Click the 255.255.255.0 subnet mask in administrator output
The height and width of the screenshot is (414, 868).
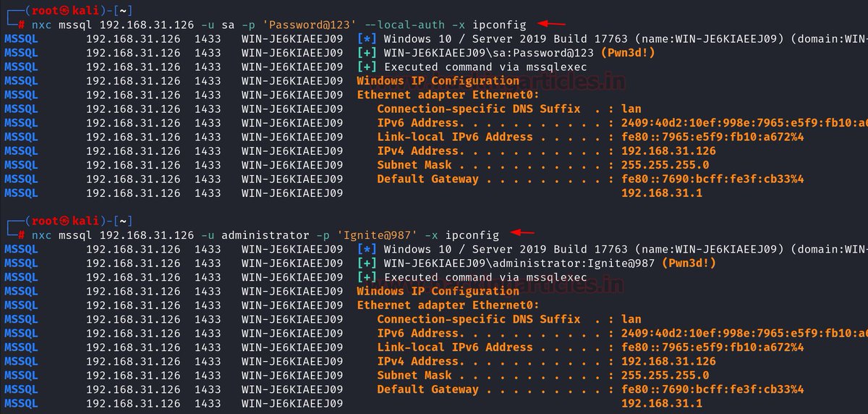coord(665,375)
